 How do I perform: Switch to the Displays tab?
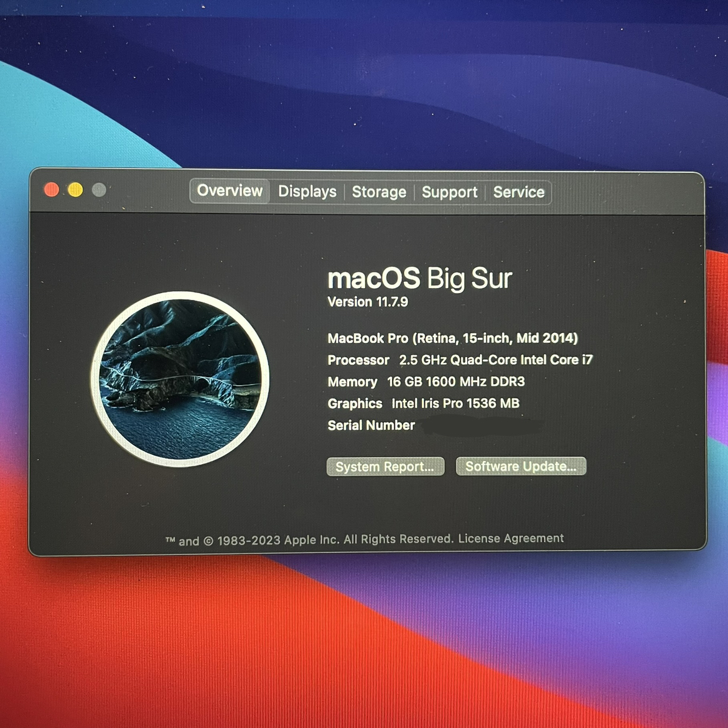[307, 192]
